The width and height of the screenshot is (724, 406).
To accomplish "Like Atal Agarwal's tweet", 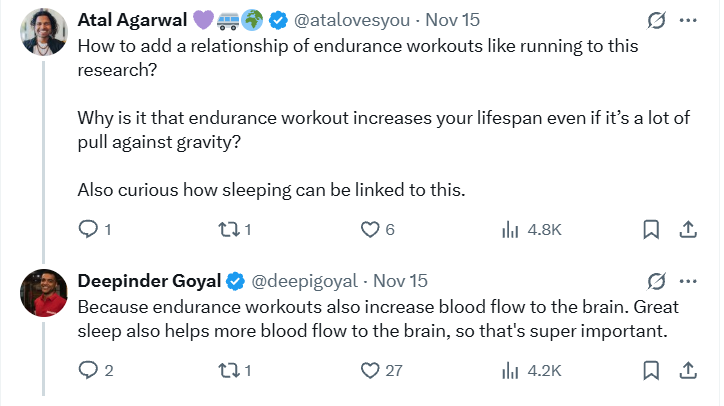I will [x=369, y=230].
